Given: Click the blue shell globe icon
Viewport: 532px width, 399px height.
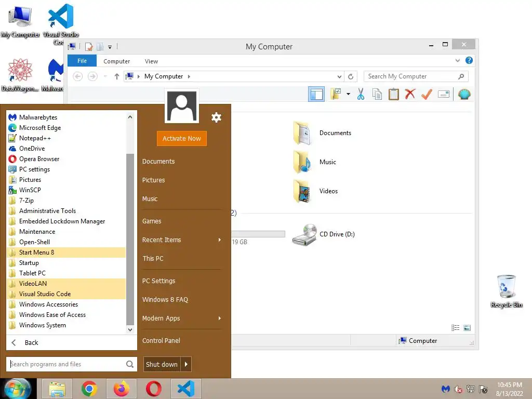Looking at the screenshot, I should tap(464, 94).
